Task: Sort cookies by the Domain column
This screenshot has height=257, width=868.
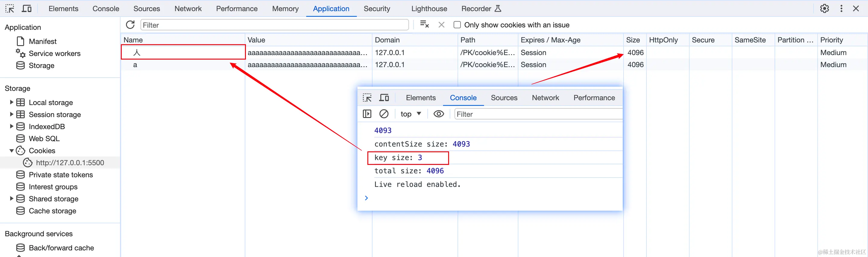Action: [415, 40]
